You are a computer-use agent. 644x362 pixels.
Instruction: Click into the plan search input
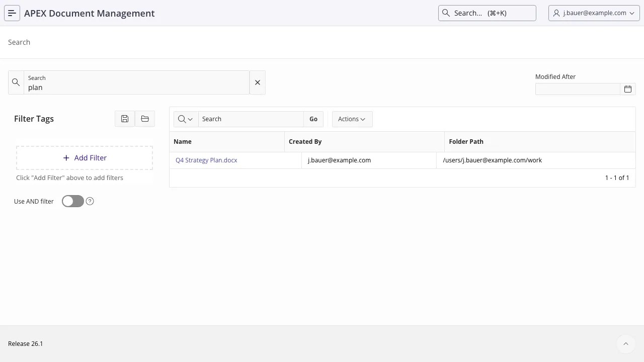(136, 82)
